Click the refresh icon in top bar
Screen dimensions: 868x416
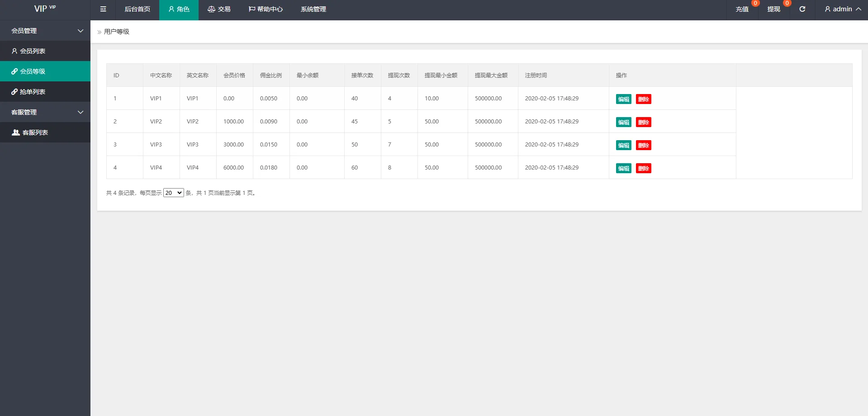tap(802, 9)
